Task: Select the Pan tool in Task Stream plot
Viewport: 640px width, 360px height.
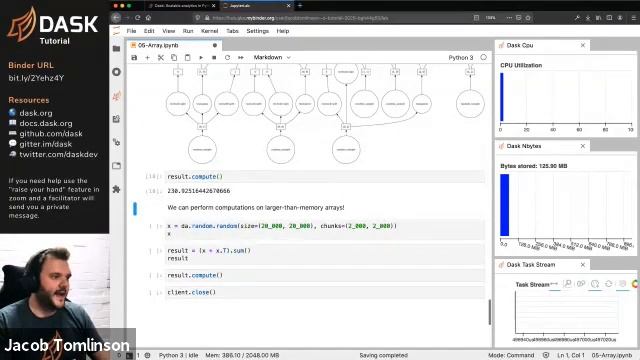Action: (554, 284)
